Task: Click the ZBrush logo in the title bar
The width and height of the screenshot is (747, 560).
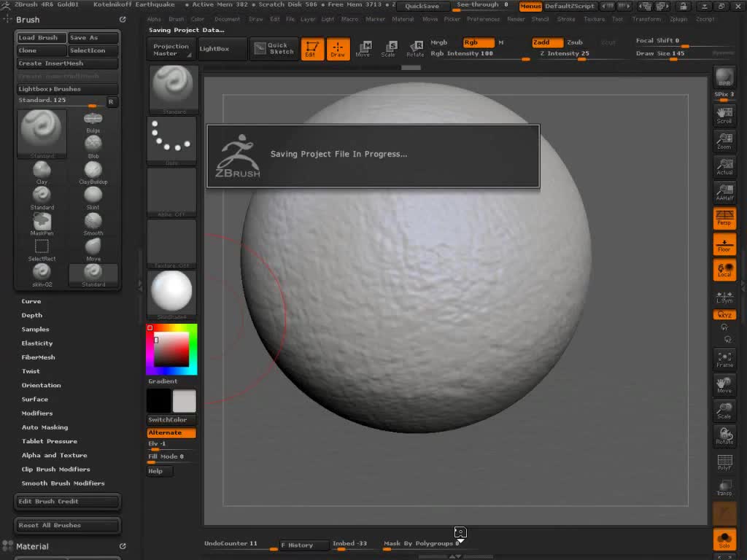Action: coord(6,5)
